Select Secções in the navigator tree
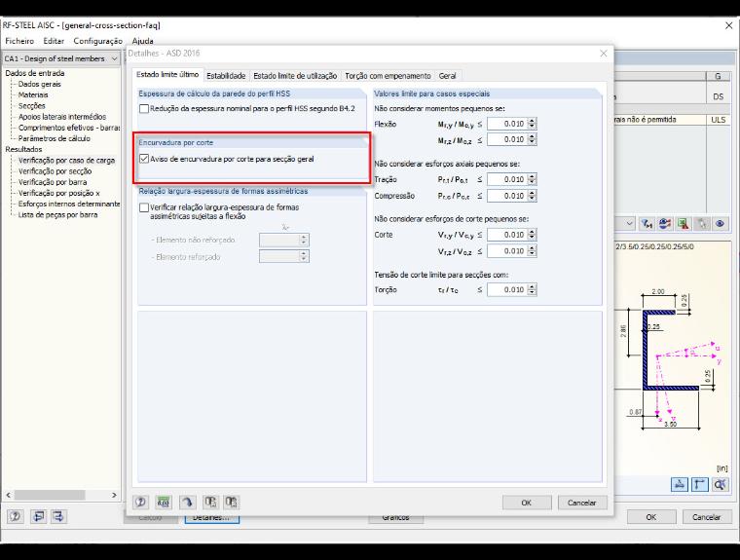The height and width of the screenshot is (560, 740). click(x=31, y=106)
